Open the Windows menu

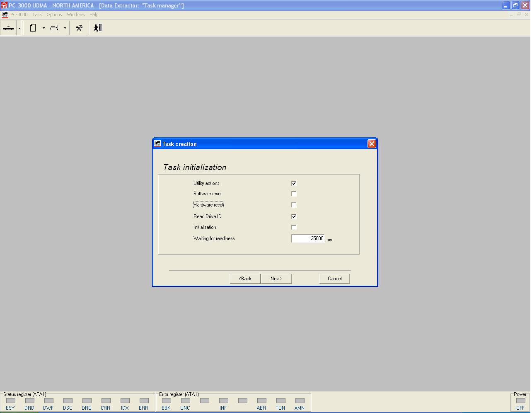pyautogui.click(x=76, y=15)
